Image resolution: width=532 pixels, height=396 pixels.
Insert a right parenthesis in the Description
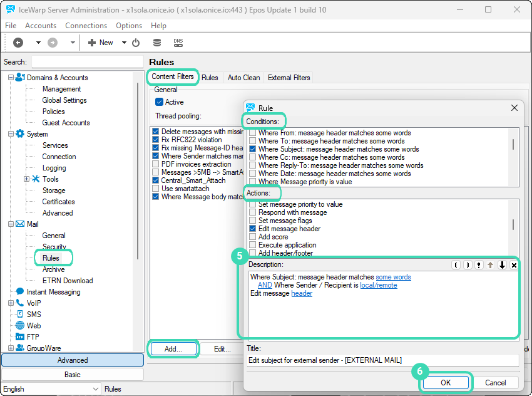[468, 265]
